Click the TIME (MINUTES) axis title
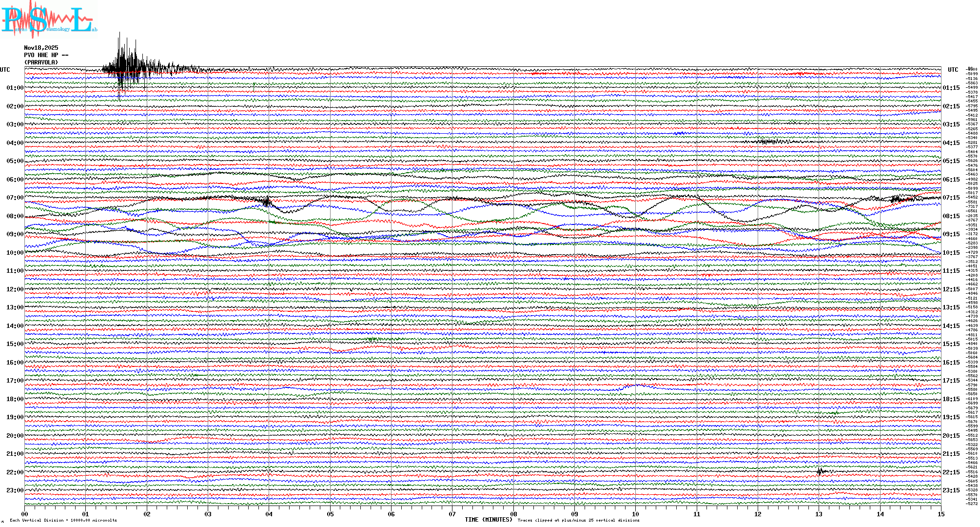This screenshot has height=527, width=980. (x=489, y=520)
